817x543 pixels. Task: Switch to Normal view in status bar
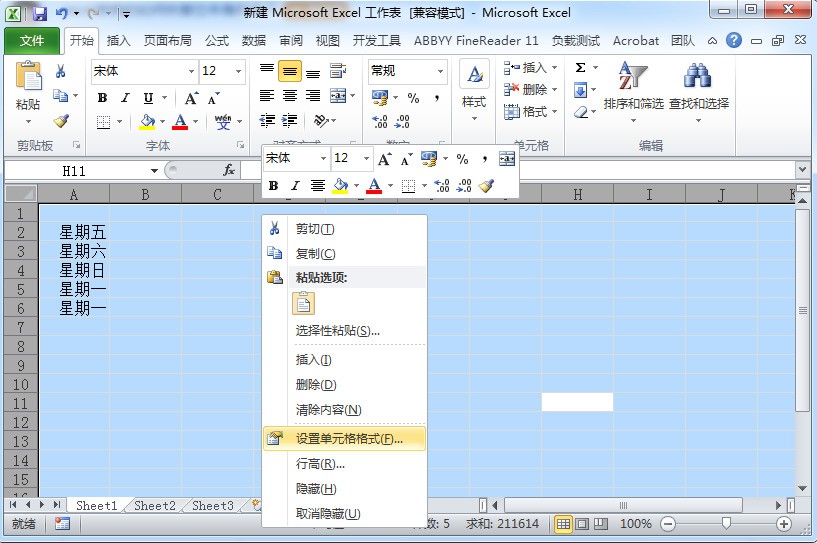pos(563,524)
